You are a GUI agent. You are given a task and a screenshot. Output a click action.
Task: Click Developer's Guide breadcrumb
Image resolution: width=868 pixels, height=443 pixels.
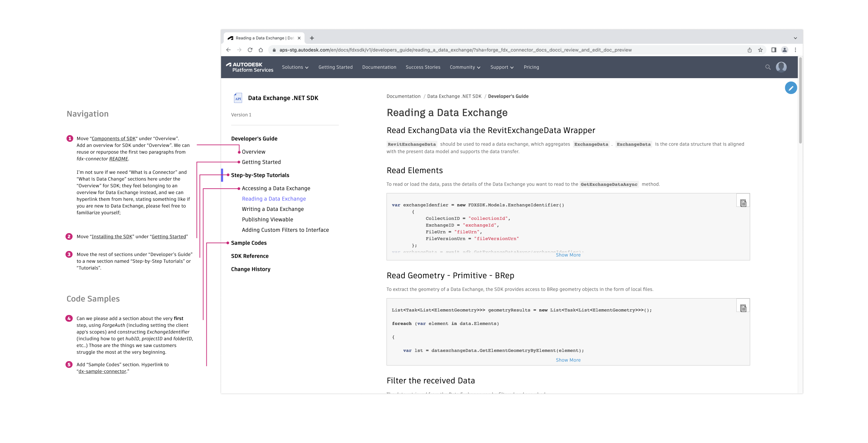pyautogui.click(x=508, y=96)
